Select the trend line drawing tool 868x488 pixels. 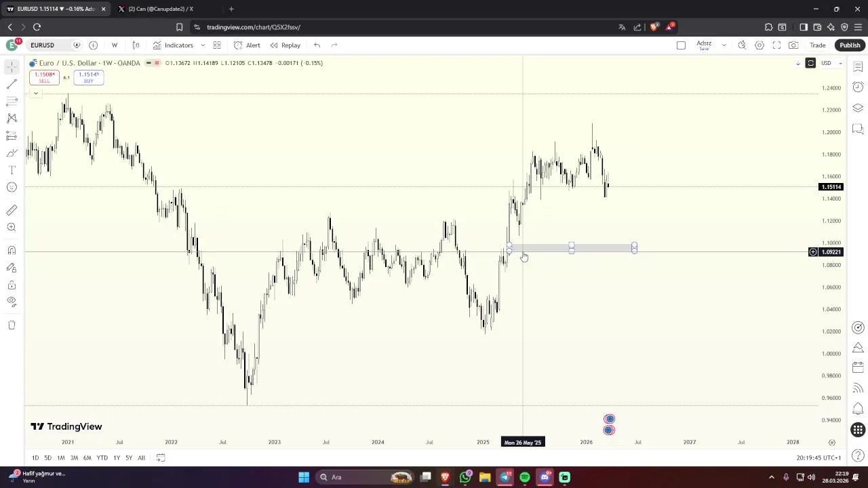point(12,84)
